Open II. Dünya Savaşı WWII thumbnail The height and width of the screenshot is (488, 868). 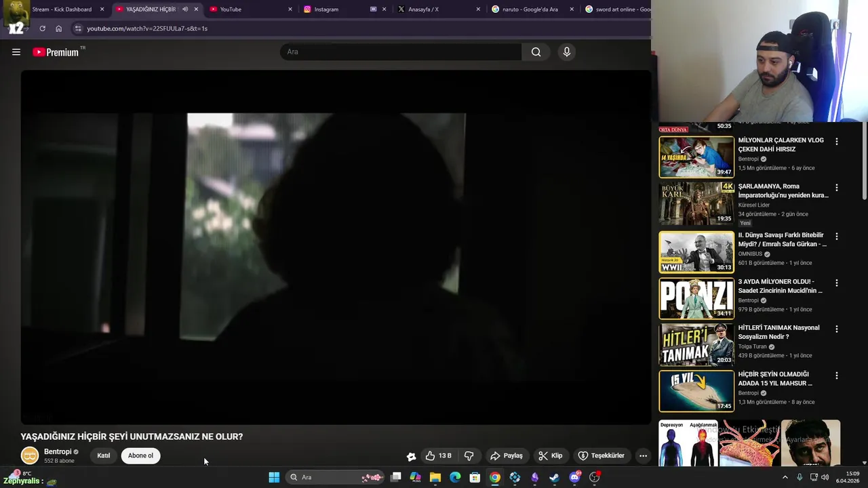[696, 252]
